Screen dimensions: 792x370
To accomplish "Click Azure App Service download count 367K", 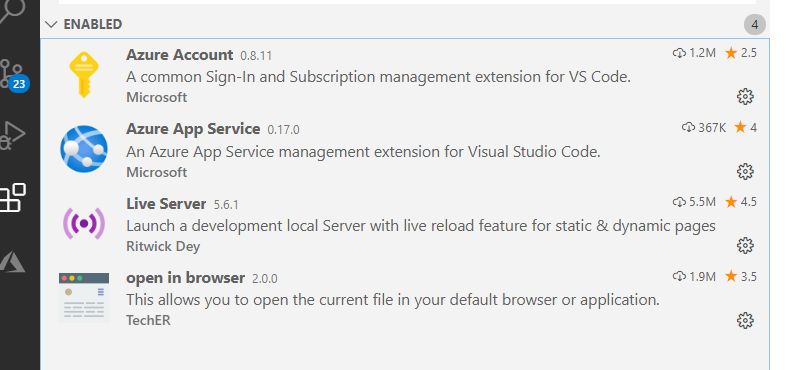I will [x=704, y=127].
